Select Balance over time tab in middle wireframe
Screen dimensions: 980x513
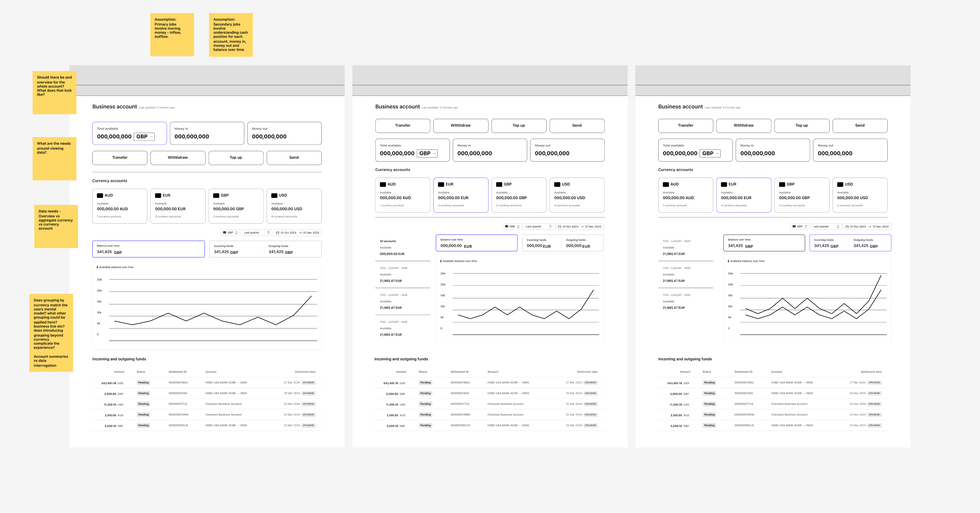477,243
